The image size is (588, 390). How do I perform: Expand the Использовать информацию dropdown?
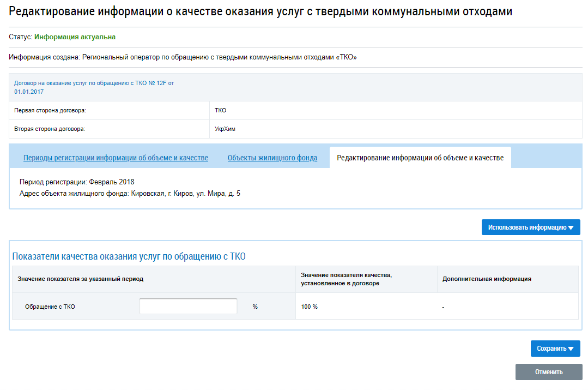point(530,227)
